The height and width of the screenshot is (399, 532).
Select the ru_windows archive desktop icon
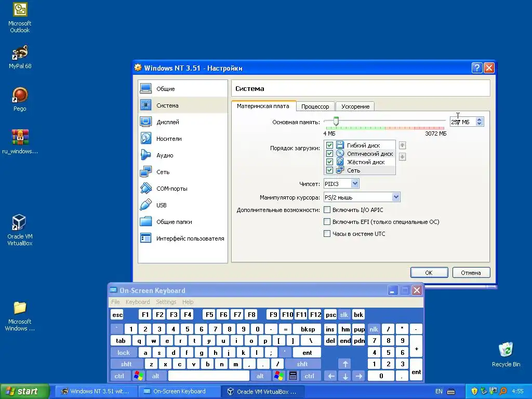[x=20, y=142]
